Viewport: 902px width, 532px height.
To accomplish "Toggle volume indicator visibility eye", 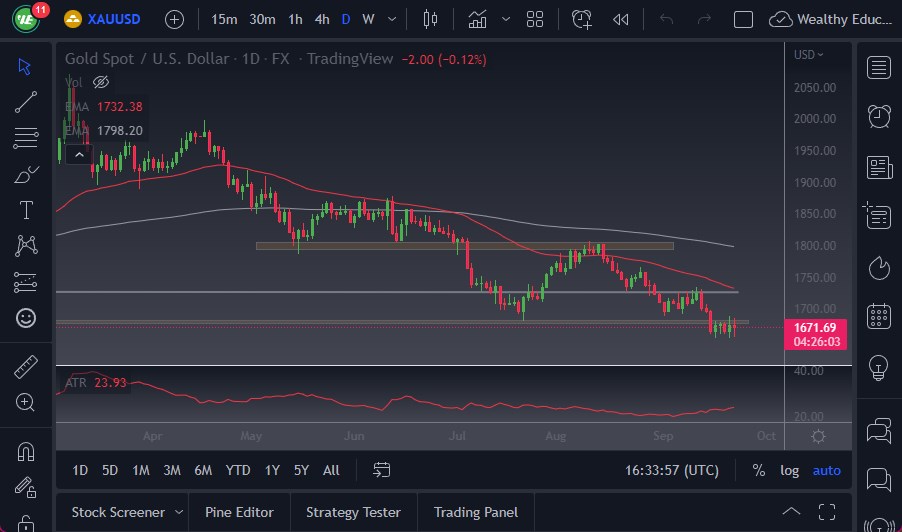I will pos(100,82).
